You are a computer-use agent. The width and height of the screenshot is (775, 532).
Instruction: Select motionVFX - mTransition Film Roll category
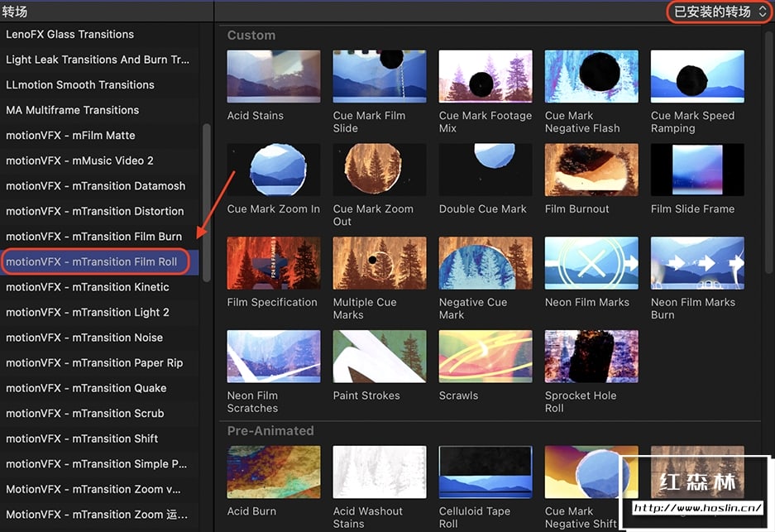click(99, 261)
